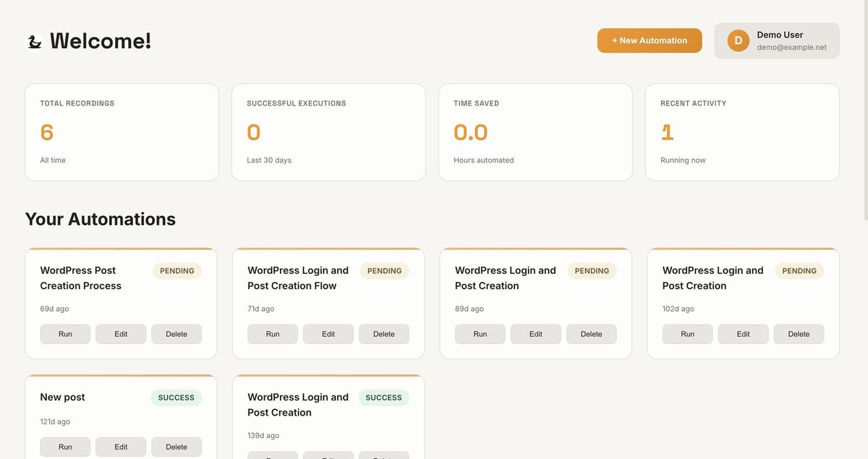Edit the WordPress Post Creation Process automation
The width and height of the screenshot is (868, 459).
point(121,334)
